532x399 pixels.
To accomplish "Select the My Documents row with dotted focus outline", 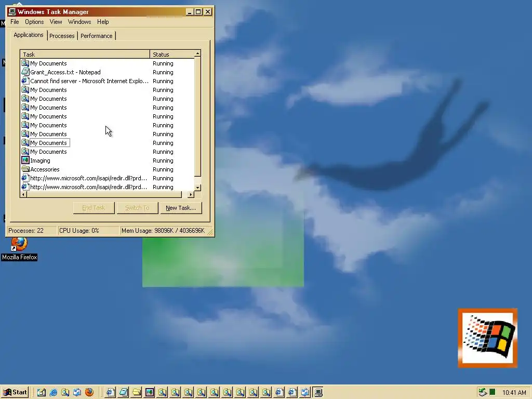I will click(x=107, y=143).
